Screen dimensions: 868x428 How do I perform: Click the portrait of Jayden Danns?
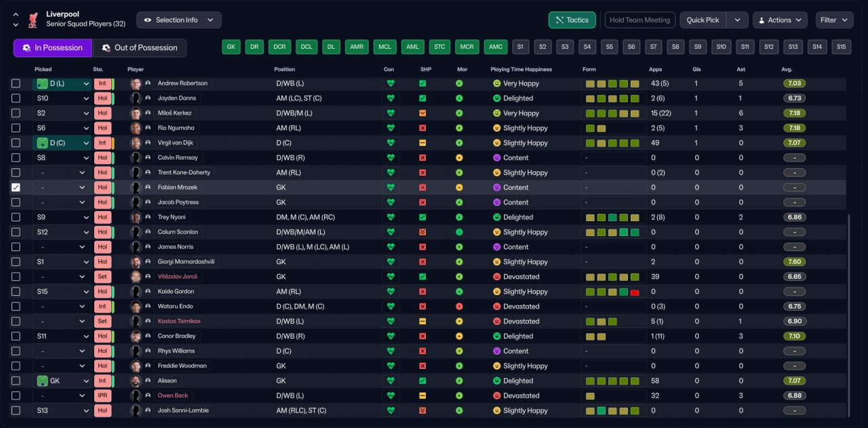pos(136,98)
